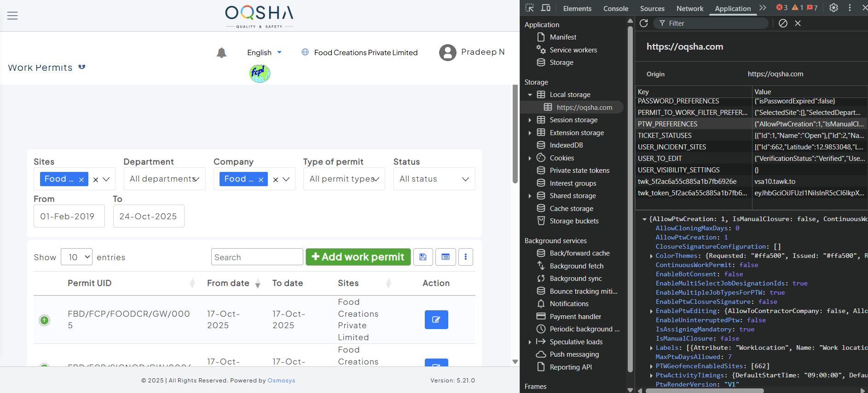The height and width of the screenshot is (393, 868).
Task: Expand the green plus row toggle
Action: tap(45, 320)
